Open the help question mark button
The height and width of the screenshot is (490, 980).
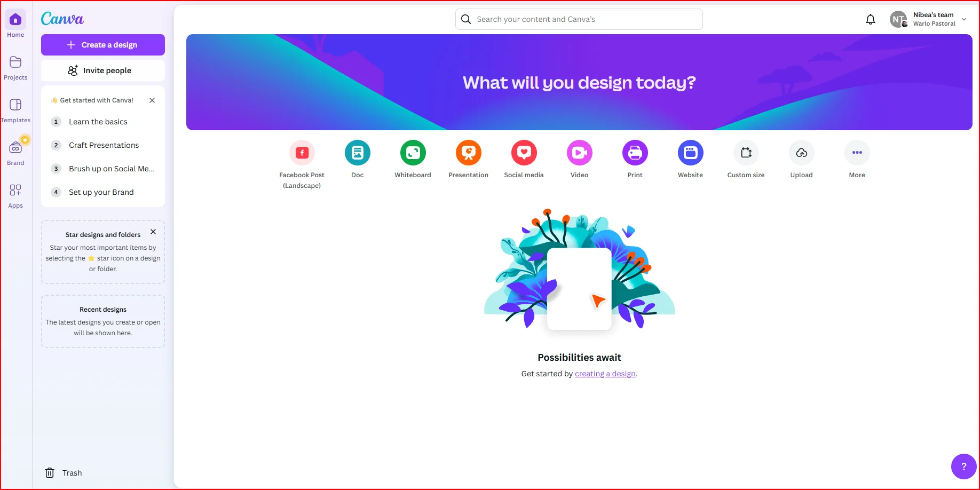pos(964,467)
